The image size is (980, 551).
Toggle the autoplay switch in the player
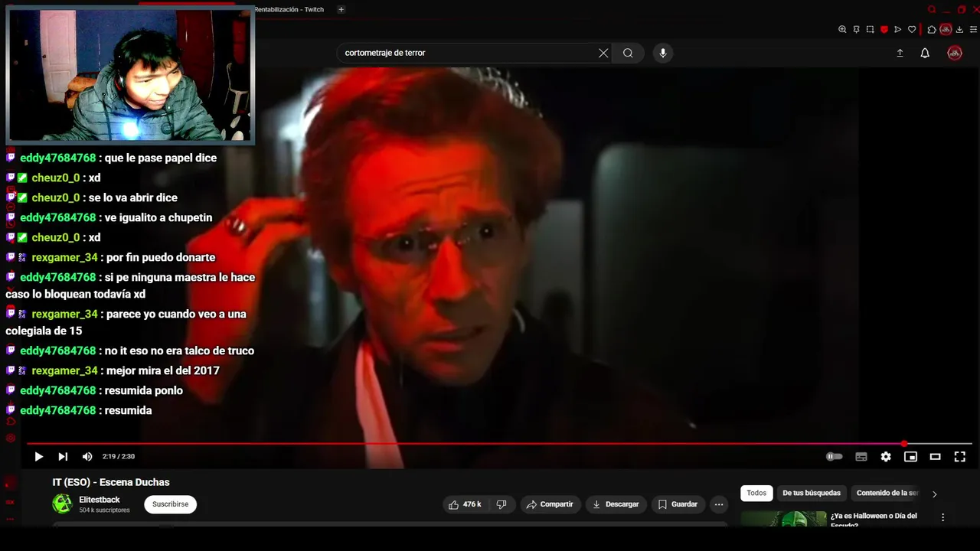pyautogui.click(x=835, y=457)
